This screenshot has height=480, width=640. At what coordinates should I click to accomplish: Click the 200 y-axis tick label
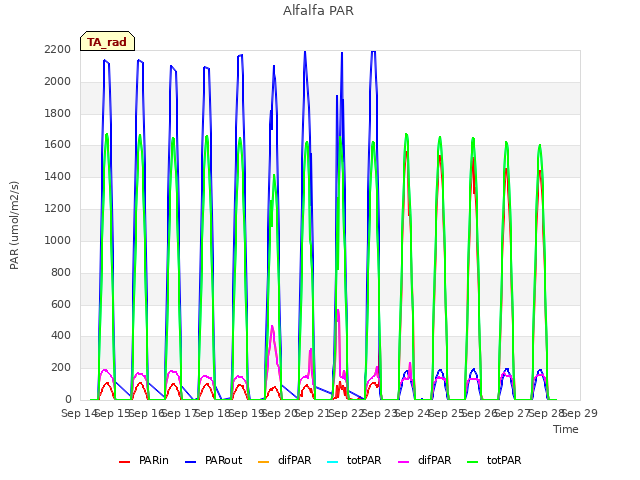[61, 367]
